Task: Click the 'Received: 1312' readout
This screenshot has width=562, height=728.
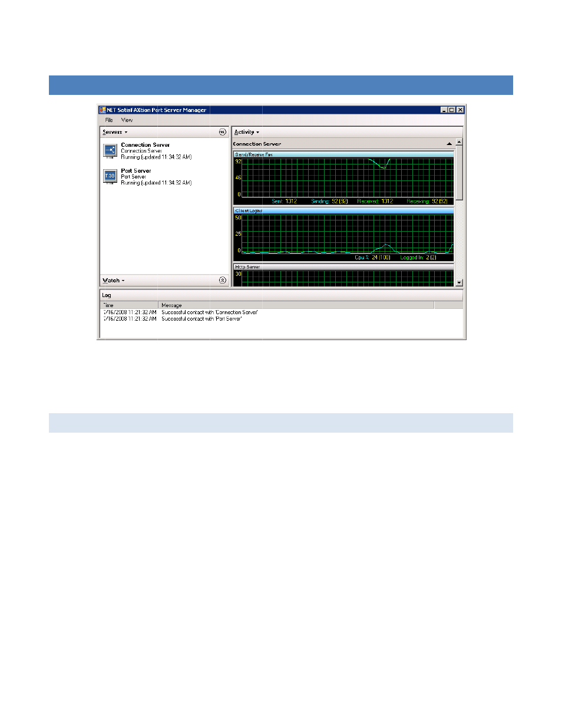Action: tap(375, 202)
